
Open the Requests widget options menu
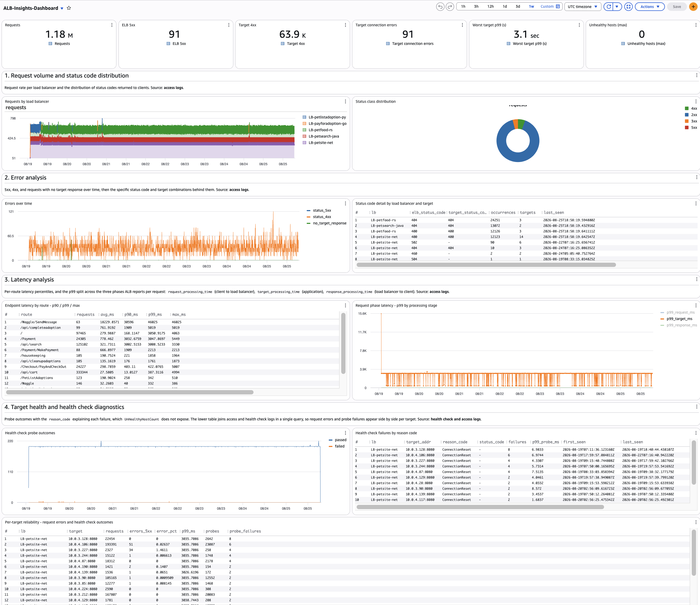[112, 25]
